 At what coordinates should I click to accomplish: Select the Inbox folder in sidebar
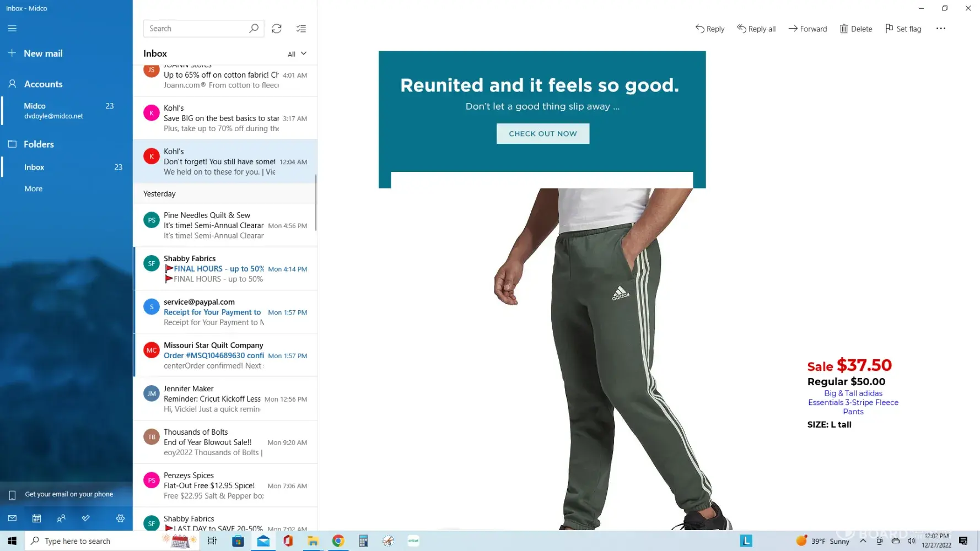34,167
